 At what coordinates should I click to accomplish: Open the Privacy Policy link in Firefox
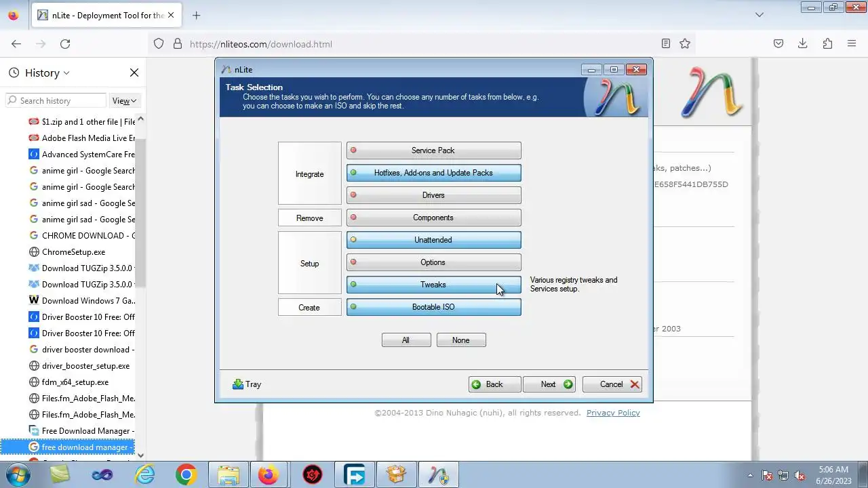coord(613,413)
